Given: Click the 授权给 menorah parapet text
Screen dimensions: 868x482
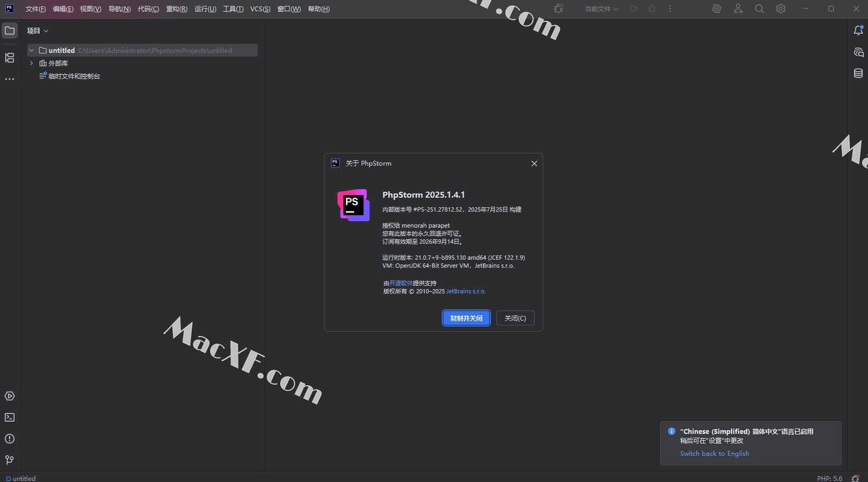Looking at the screenshot, I should [416, 226].
